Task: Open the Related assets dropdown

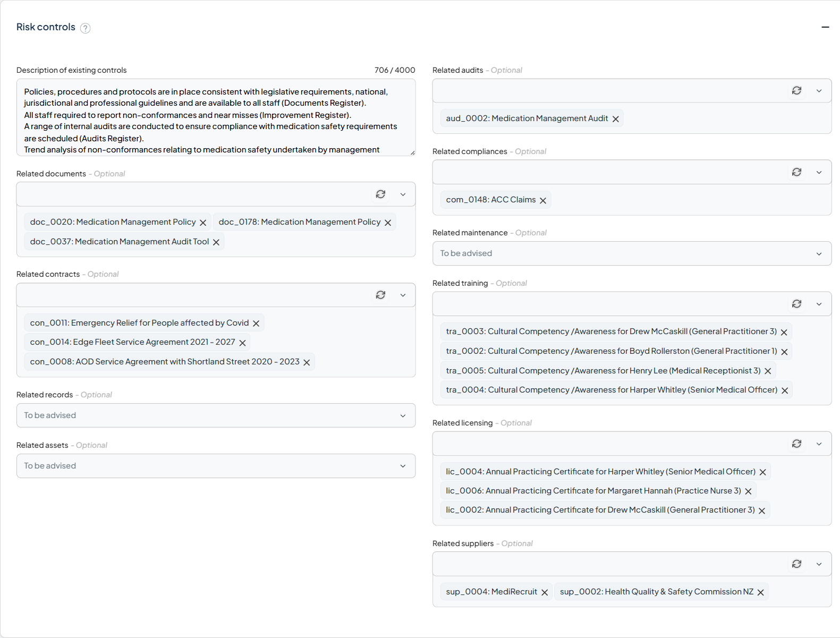Action: (x=216, y=466)
